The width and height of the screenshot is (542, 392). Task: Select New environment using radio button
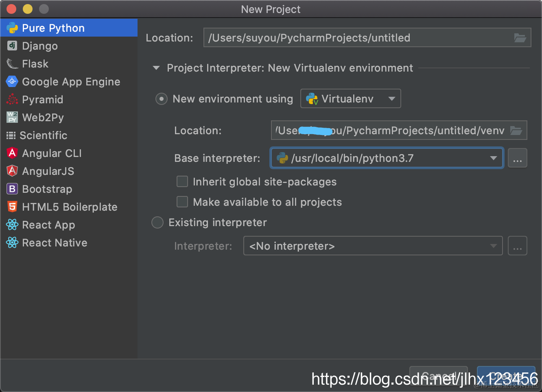coord(162,99)
